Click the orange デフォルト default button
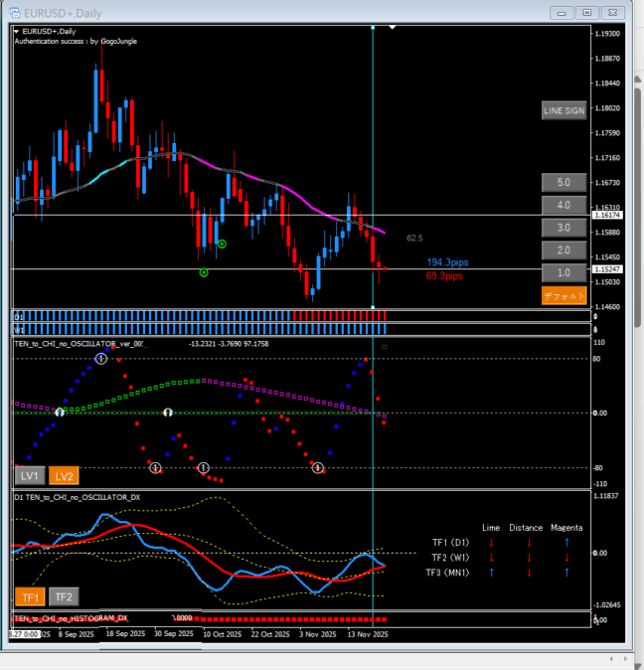The height and width of the screenshot is (670, 644). 563,296
